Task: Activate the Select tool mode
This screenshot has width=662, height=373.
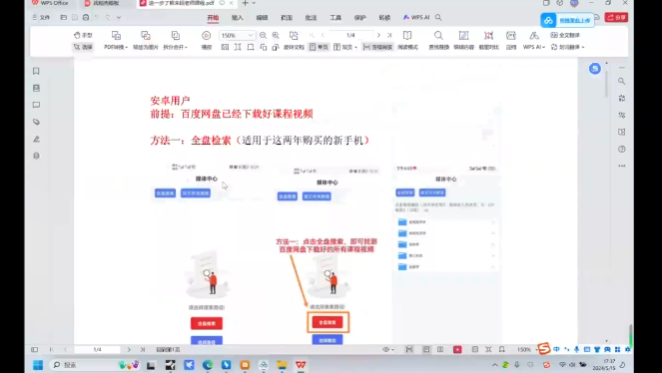Action: tap(83, 47)
